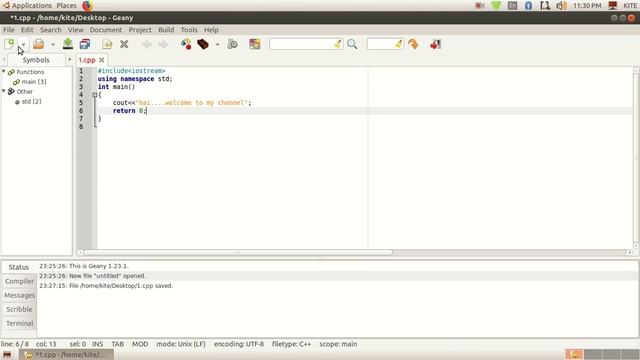Show next sidebar tab with arrow
640x360 pixels.
(x=70, y=60)
